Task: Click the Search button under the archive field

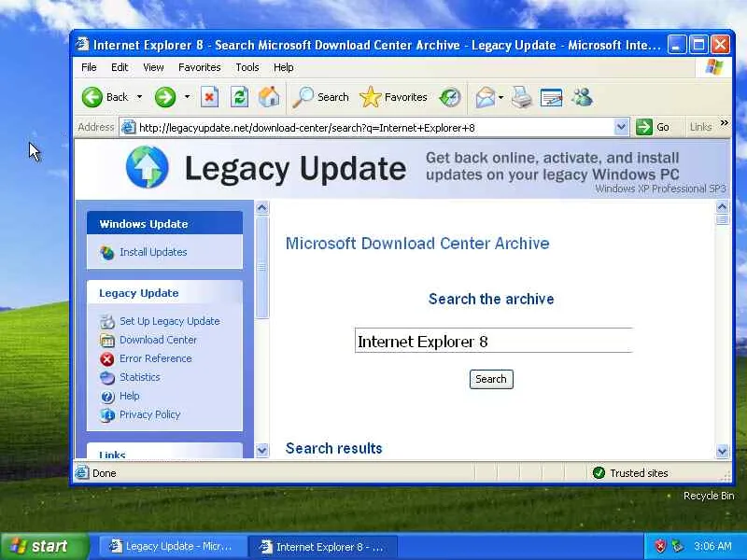Action: [x=491, y=379]
